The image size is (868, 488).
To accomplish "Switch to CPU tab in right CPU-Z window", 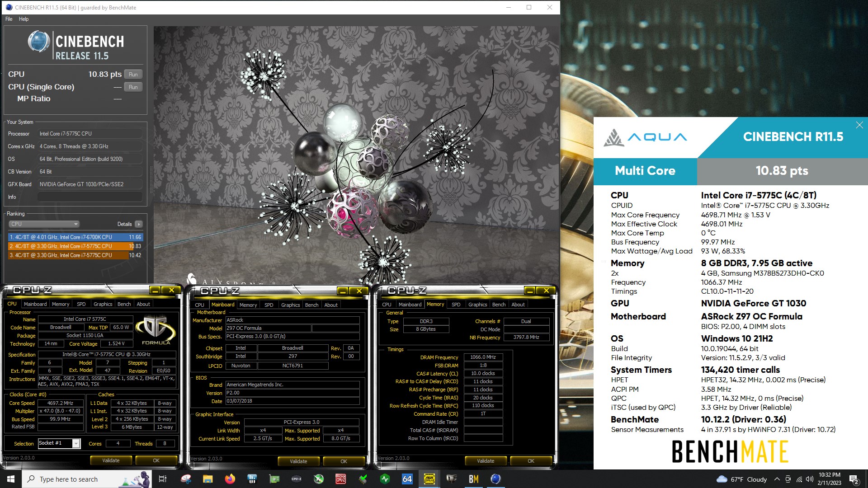I will coord(387,305).
